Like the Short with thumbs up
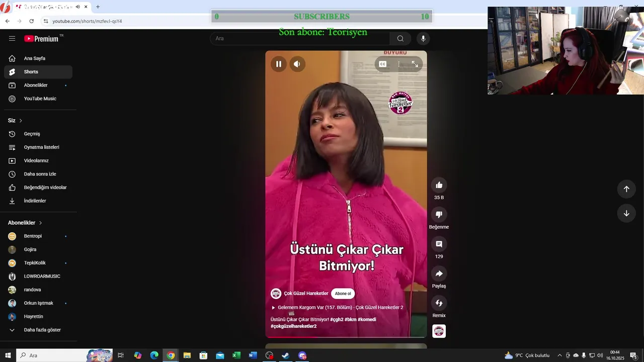The height and width of the screenshot is (362, 644). [439, 185]
